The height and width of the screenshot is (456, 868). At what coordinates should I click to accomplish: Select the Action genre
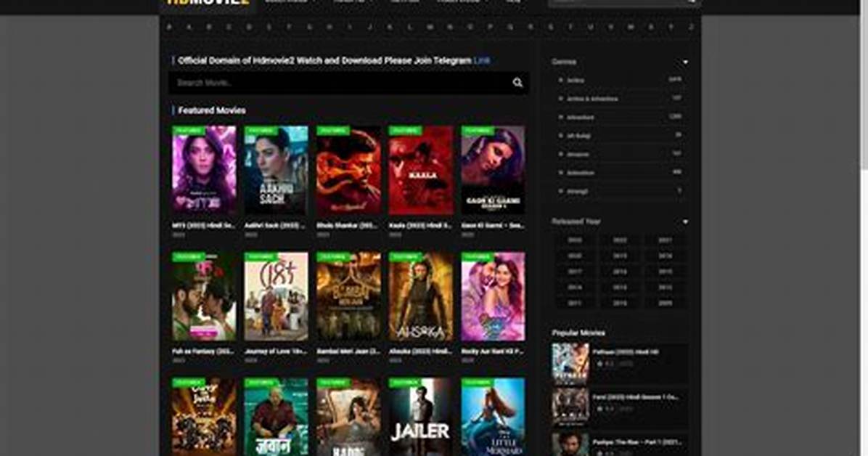[576, 81]
